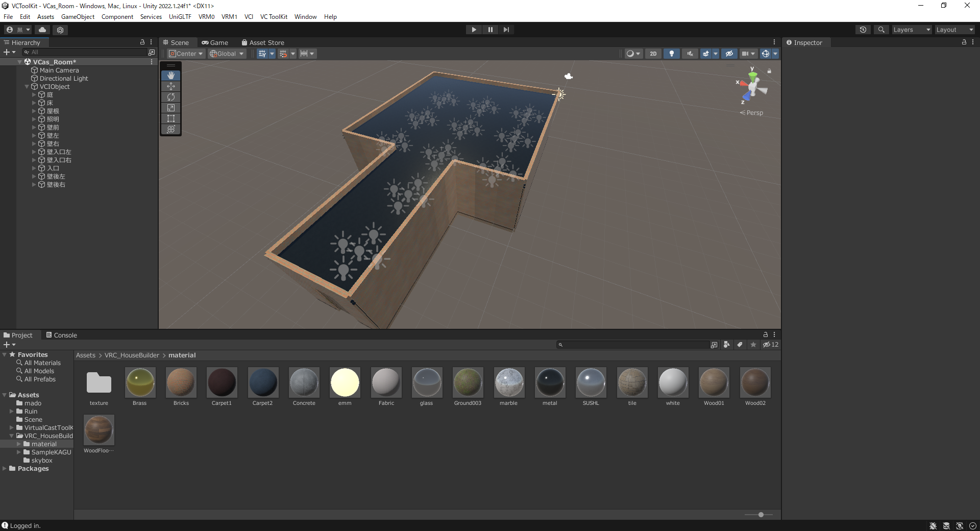Select Directional Light in Hierarchy
The width and height of the screenshot is (980, 531).
pos(64,79)
